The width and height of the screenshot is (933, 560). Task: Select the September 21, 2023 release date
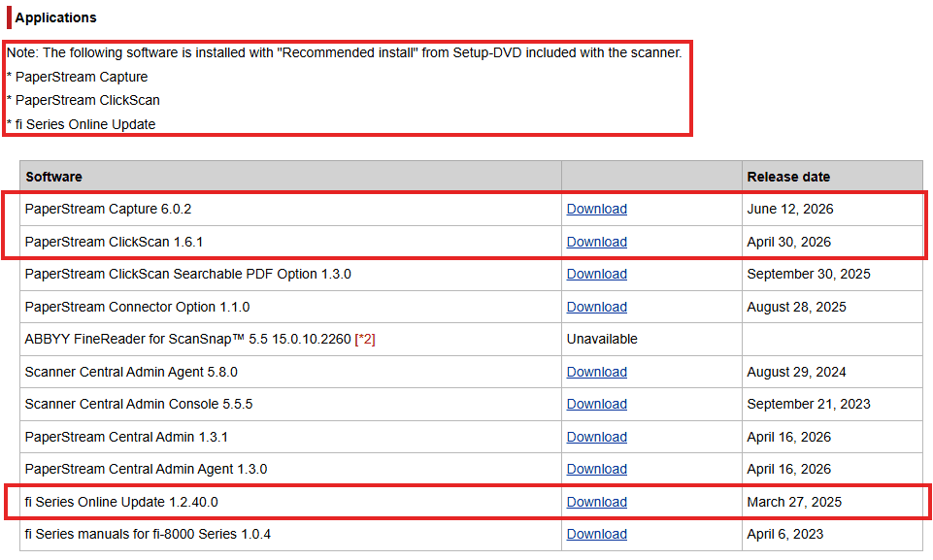[808, 404]
